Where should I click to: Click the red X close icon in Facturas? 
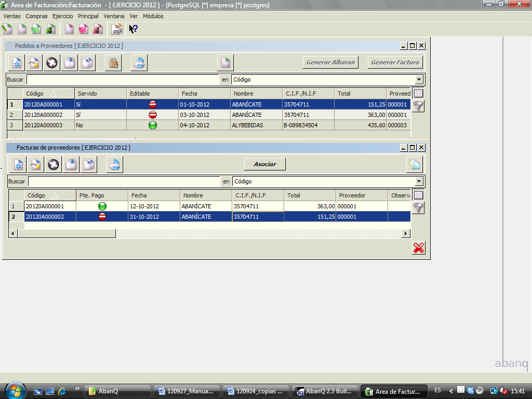point(418,248)
